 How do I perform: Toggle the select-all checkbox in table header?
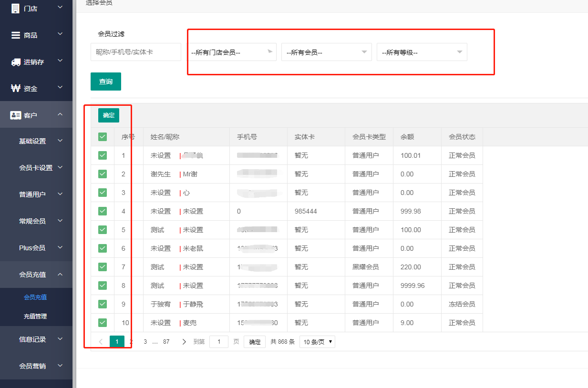pyautogui.click(x=103, y=137)
